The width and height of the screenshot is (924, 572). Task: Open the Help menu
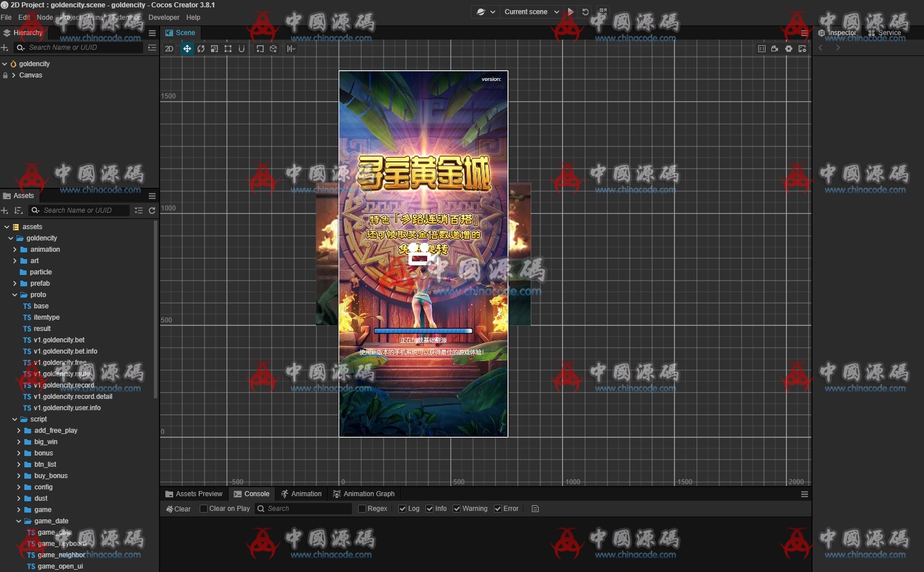[194, 18]
